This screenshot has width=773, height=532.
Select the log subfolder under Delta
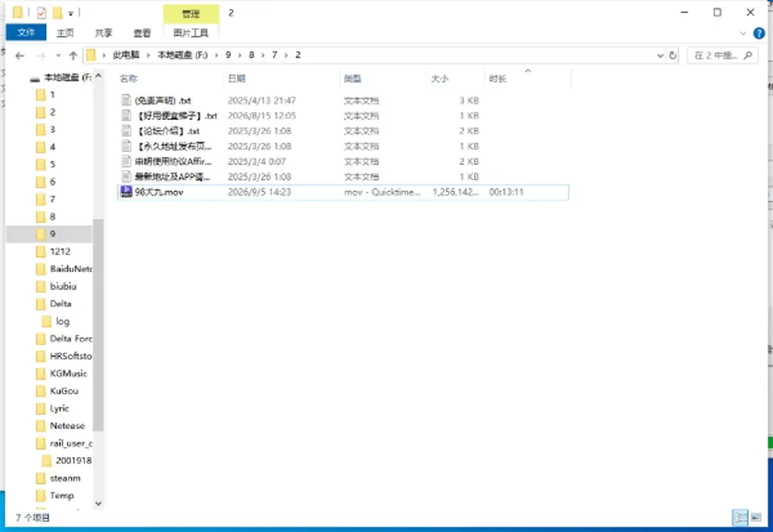coord(62,321)
